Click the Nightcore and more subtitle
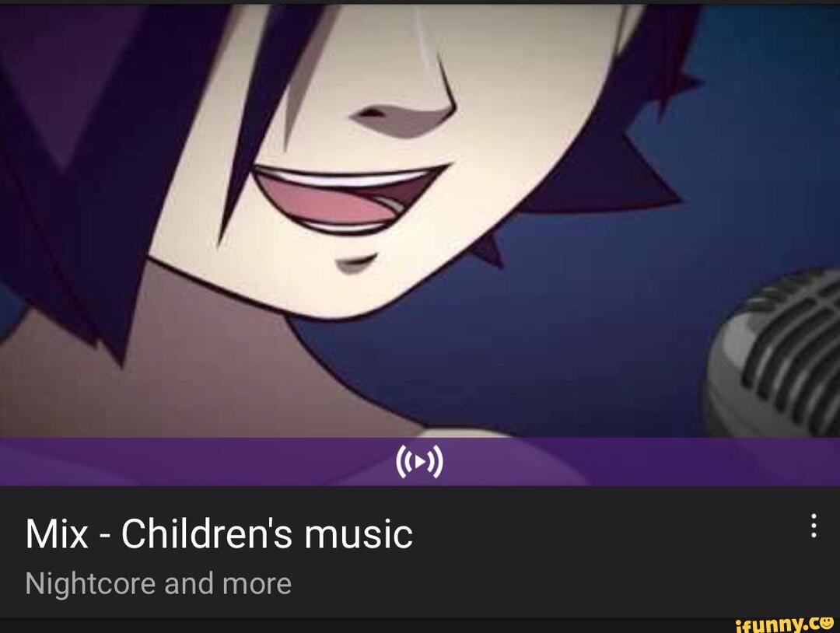 point(159,584)
